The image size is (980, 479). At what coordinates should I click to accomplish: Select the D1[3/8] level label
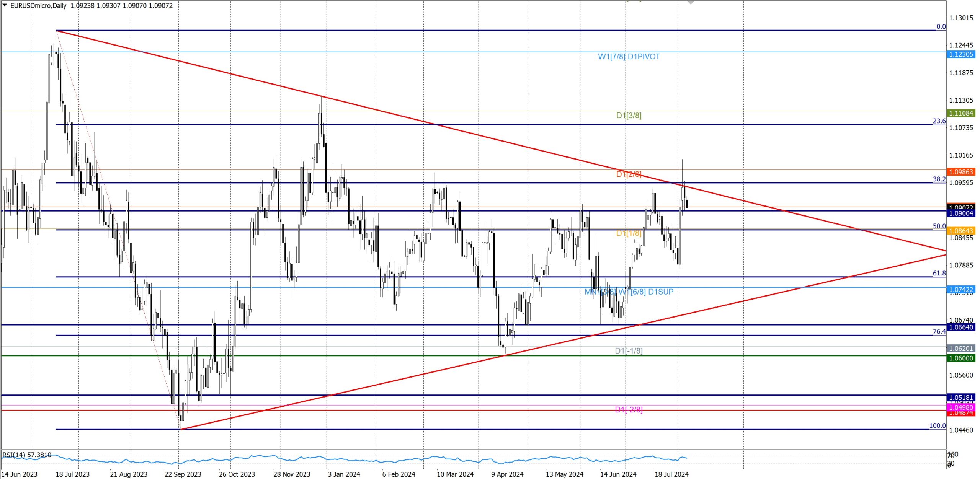pos(629,116)
